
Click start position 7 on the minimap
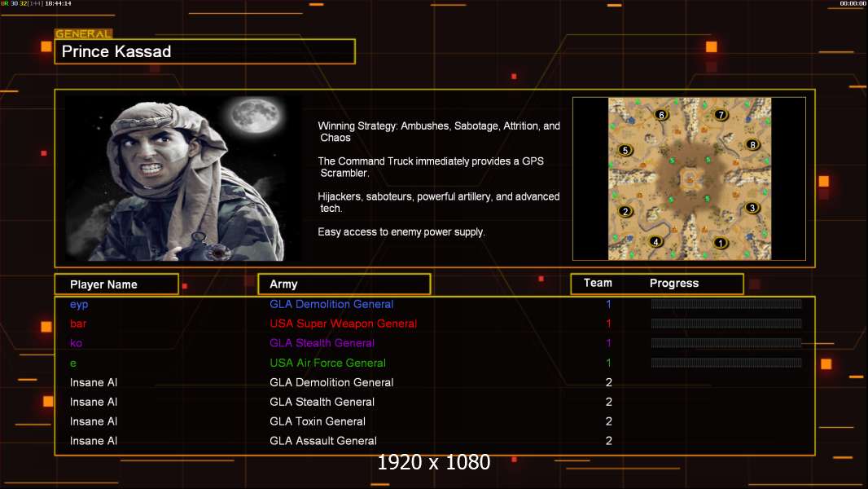pos(720,115)
